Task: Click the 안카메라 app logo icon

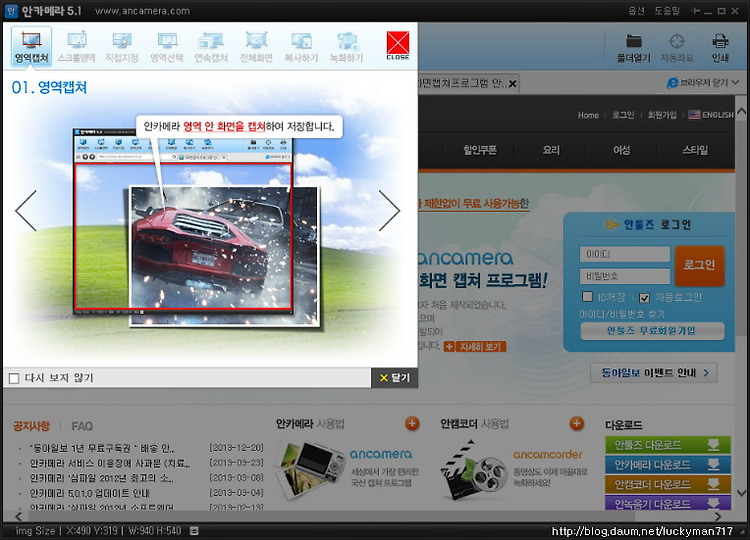Action: (11, 11)
